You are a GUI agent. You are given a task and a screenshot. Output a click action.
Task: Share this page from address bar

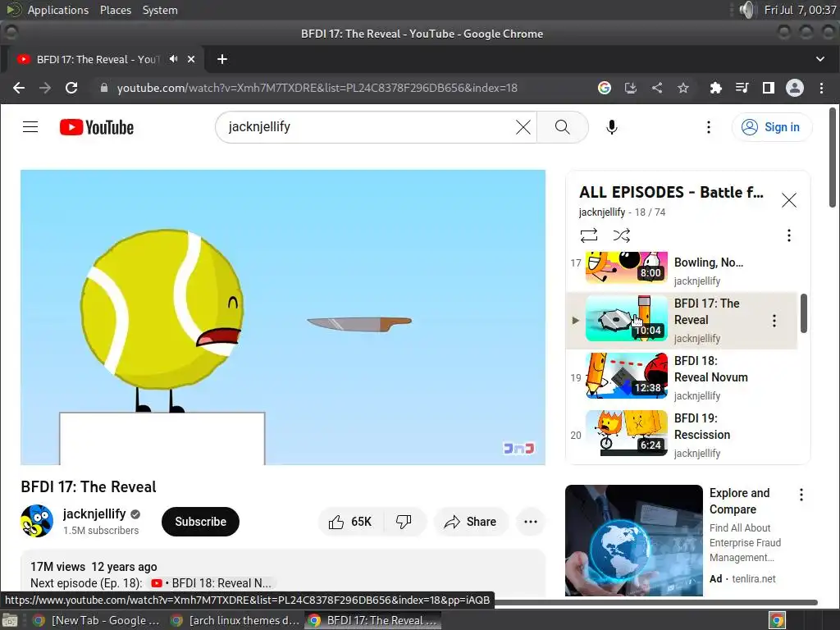point(657,88)
